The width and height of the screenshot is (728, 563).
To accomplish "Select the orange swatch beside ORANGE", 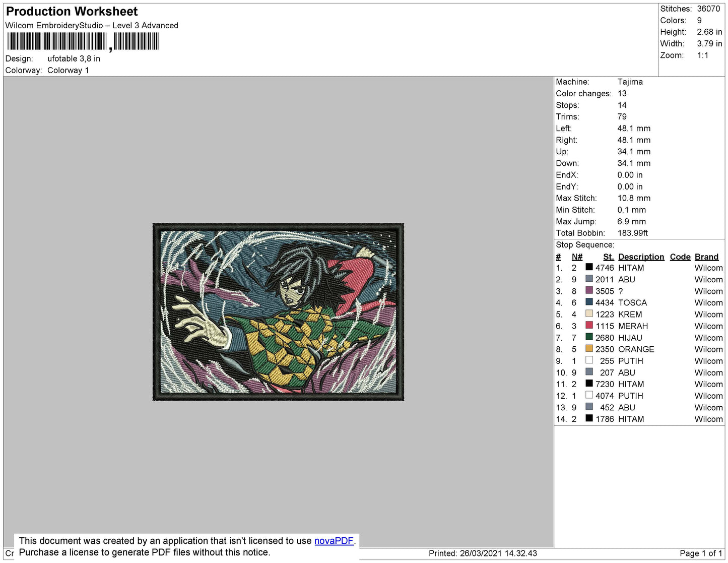I will coord(589,348).
